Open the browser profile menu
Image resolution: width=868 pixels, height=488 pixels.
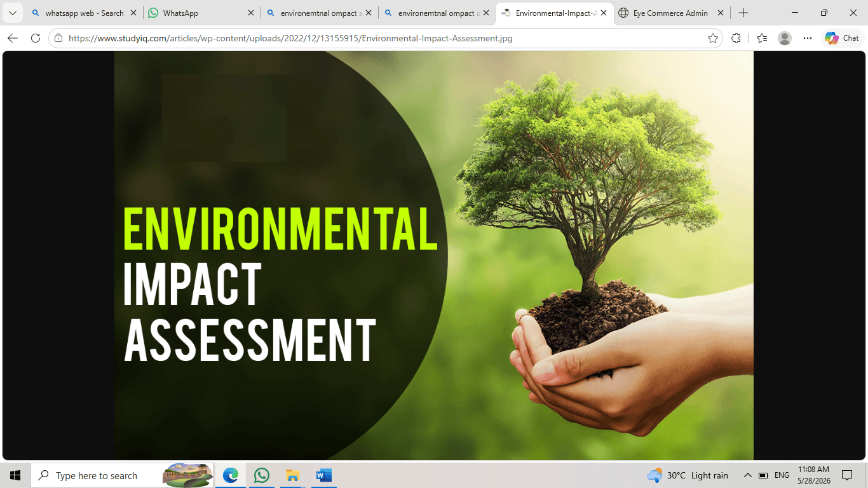coord(785,38)
